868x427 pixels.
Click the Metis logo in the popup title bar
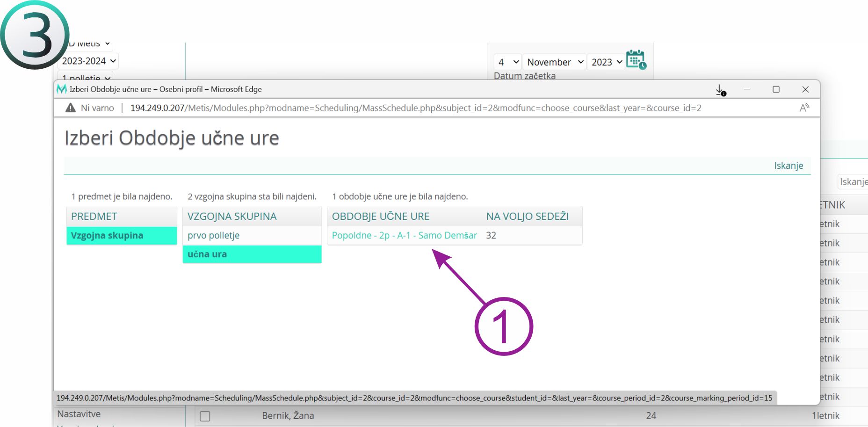61,89
